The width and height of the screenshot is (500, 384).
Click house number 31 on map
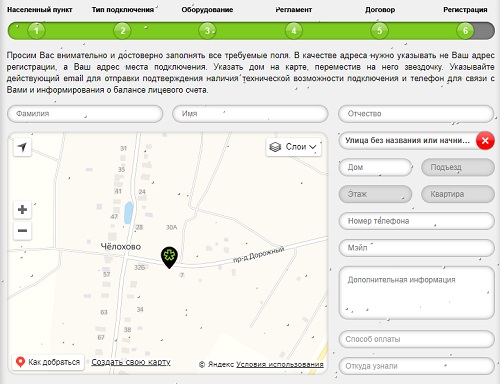[x=124, y=148]
